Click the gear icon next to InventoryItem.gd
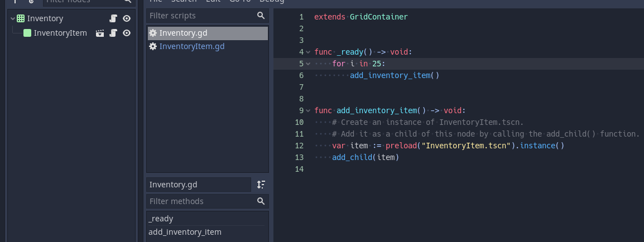Image resolution: width=644 pixels, height=242 pixels. tap(153, 46)
